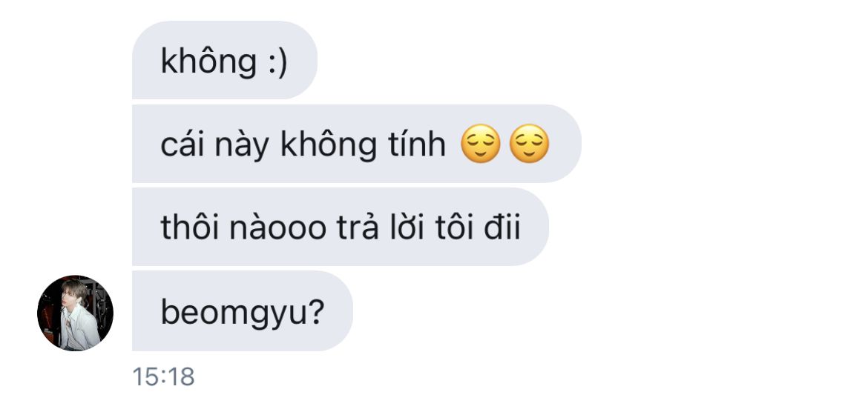Screen dimensions: 868x412
Task: Click the "thôi nàooo trả lời tôi đii" message
Action: click(x=341, y=227)
